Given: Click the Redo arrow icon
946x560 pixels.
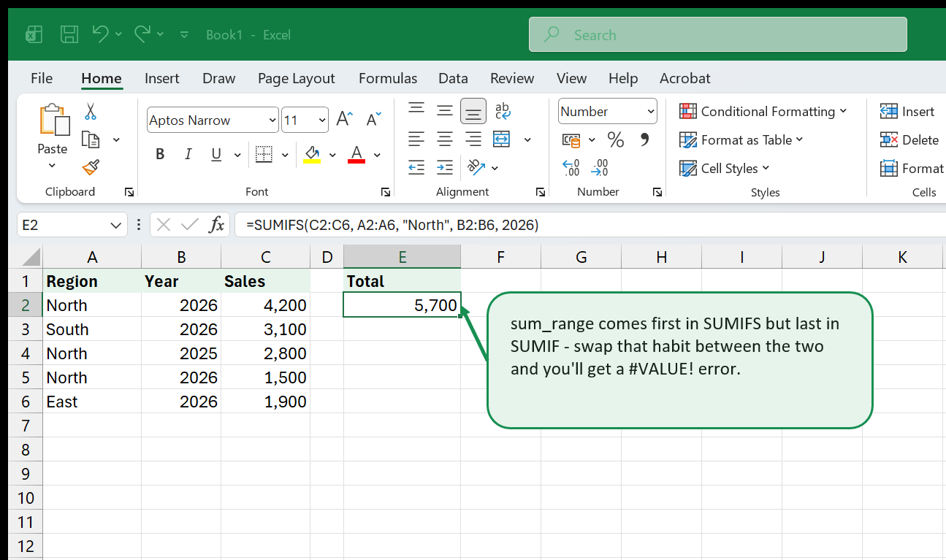Looking at the screenshot, I should (142, 34).
